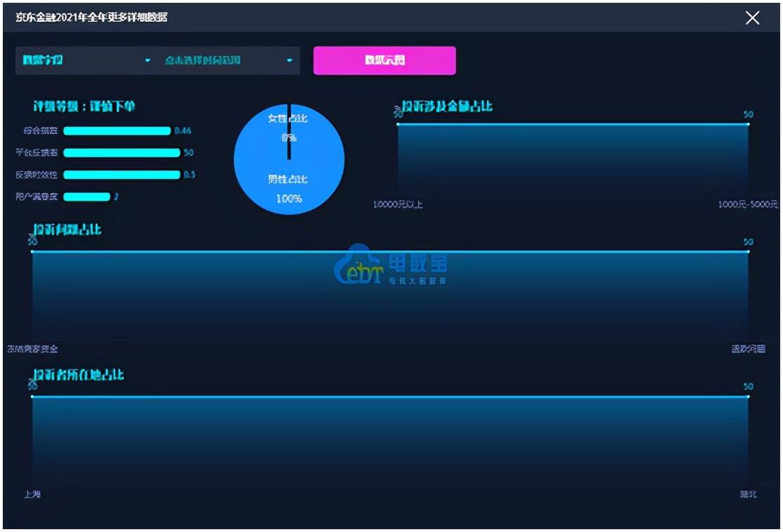Click the progress bar valued 0.46
The width and height of the screenshot is (783, 532).
point(117,131)
